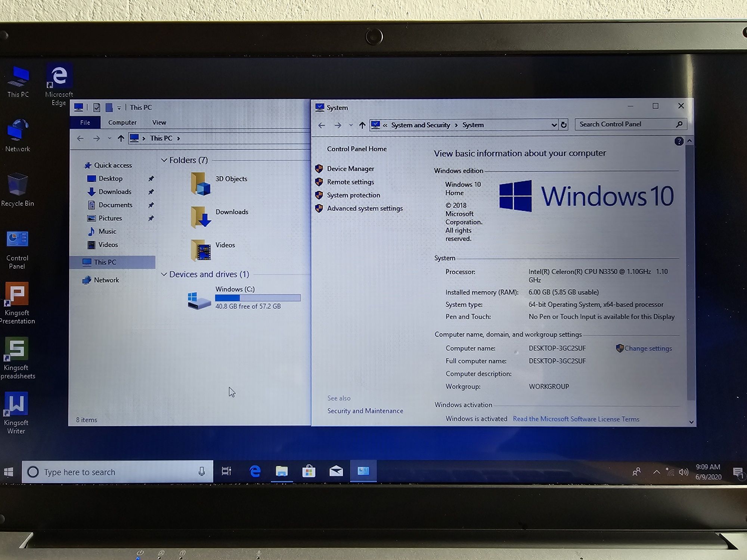
Task: Open Remote settings link
Action: coord(350,182)
